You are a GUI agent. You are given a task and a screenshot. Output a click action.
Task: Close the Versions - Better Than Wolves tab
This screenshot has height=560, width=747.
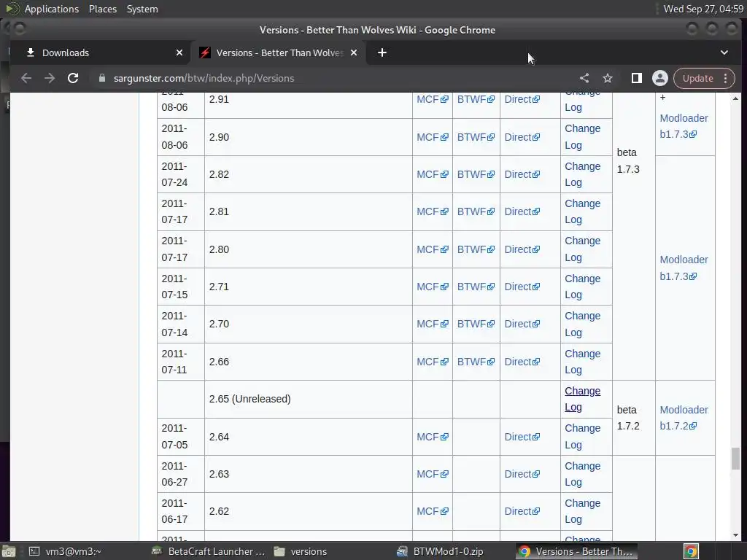click(x=354, y=52)
